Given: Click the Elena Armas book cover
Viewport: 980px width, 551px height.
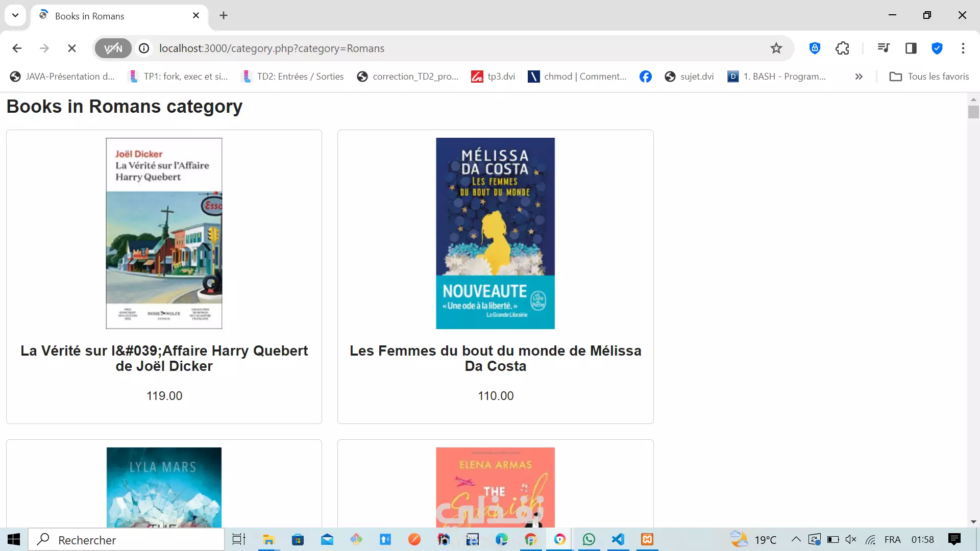Looking at the screenshot, I should click(495, 487).
